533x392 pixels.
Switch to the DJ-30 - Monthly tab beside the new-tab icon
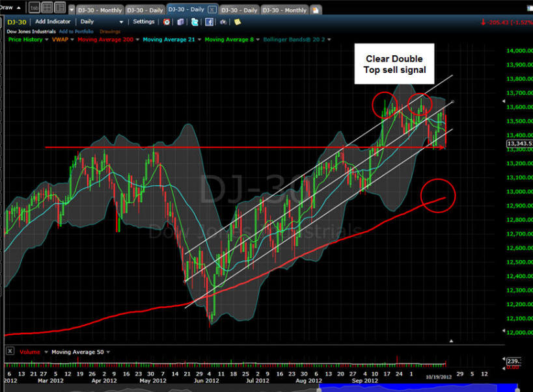pyautogui.click(x=285, y=10)
